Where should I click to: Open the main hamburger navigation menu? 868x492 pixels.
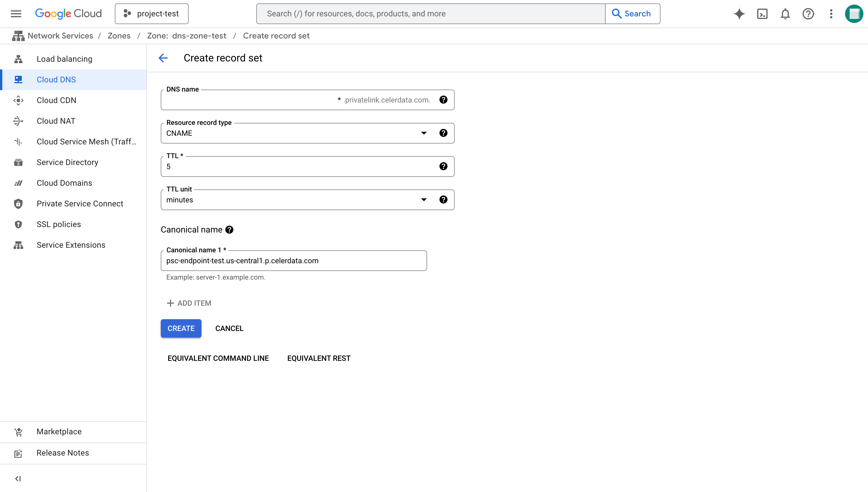click(16, 14)
